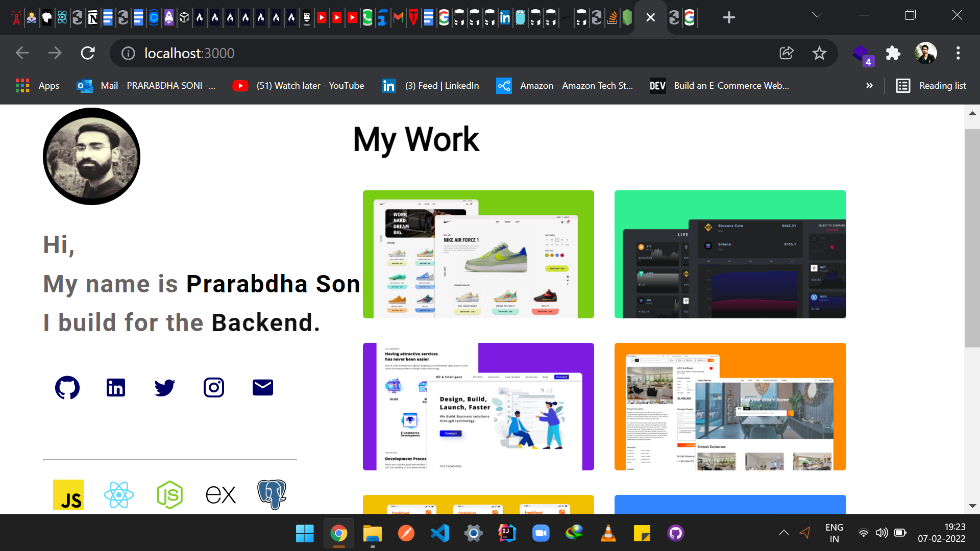Open Chrome's three-dot menu
980x551 pixels.
tap(958, 53)
